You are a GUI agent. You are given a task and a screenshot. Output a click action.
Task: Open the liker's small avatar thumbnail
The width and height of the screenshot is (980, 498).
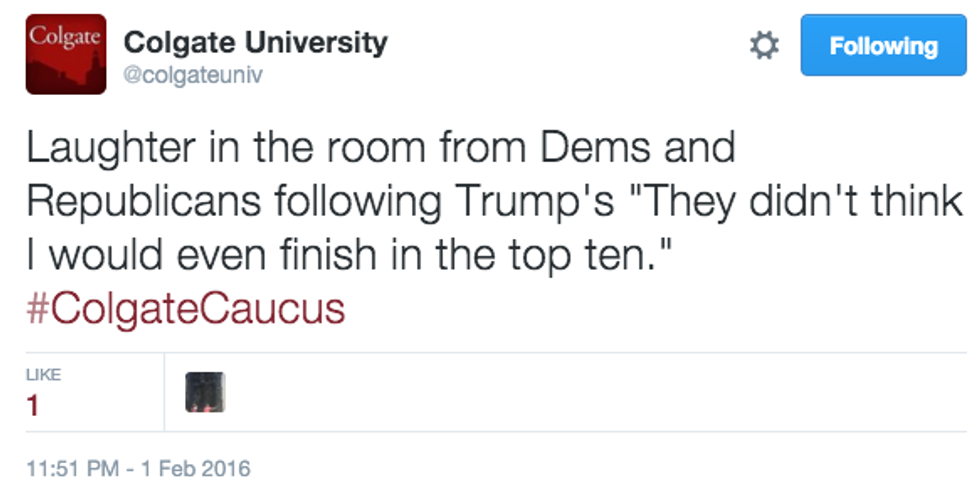(x=205, y=392)
